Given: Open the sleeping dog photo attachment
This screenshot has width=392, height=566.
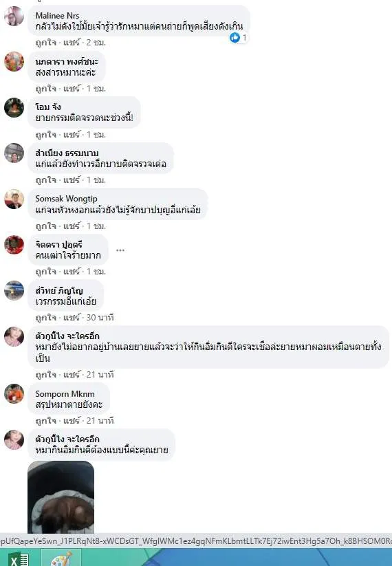Looking at the screenshot, I should (61, 497).
